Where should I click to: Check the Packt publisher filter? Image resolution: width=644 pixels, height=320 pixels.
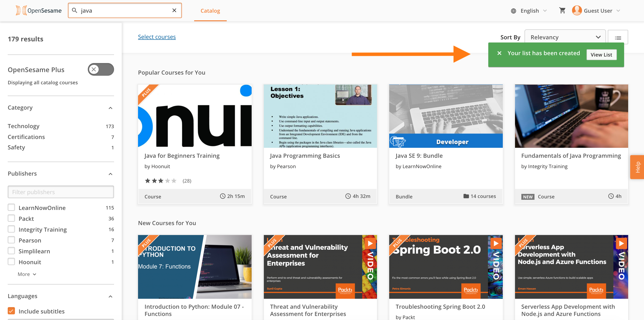11,218
